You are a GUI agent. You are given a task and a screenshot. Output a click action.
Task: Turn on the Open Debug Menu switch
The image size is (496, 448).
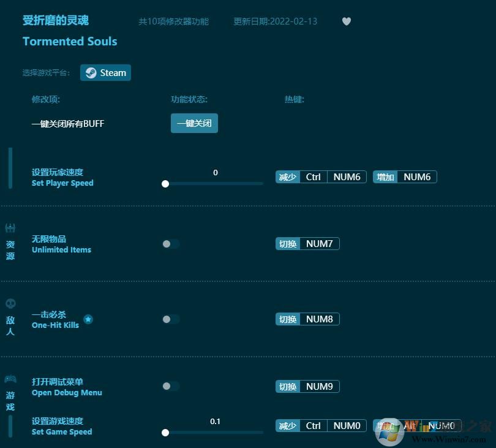[171, 386]
